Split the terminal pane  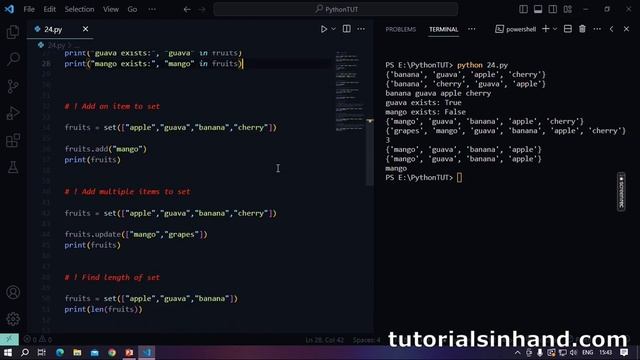coord(568,29)
